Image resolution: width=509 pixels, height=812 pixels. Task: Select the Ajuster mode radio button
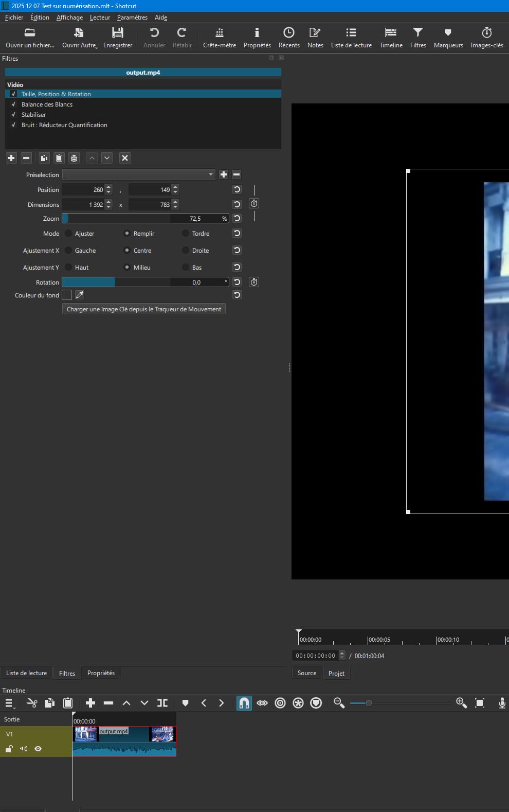point(68,234)
